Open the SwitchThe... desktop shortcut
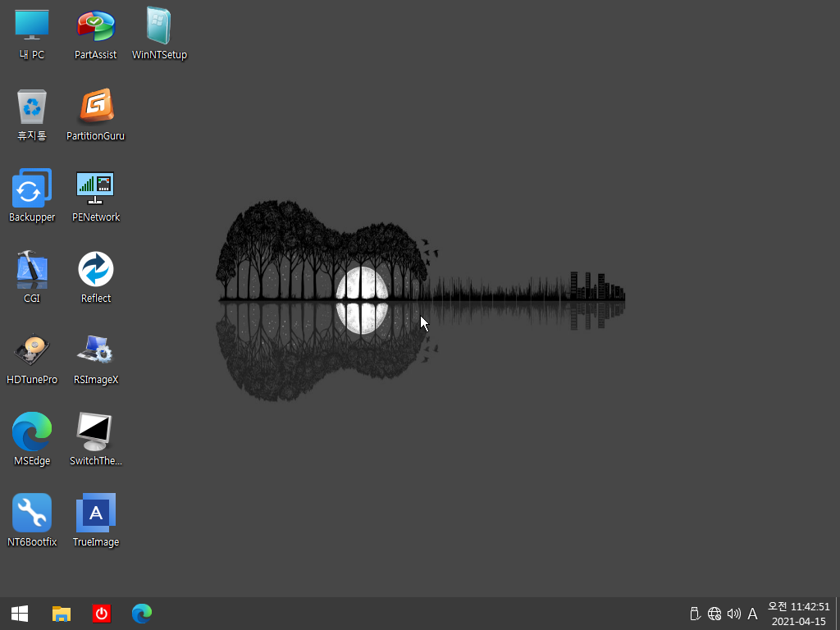Viewport: 840px width, 630px height. 95,440
